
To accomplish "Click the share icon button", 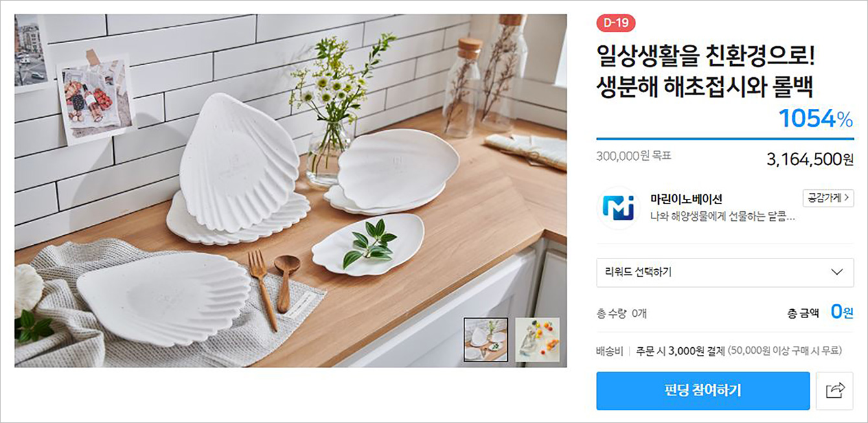I will pyautogui.click(x=835, y=391).
